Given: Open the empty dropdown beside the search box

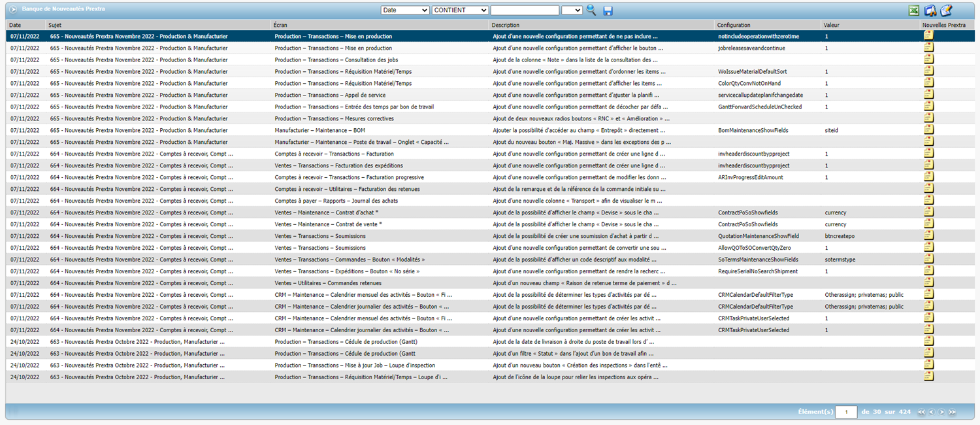Looking at the screenshot, I should pos(572,10).
